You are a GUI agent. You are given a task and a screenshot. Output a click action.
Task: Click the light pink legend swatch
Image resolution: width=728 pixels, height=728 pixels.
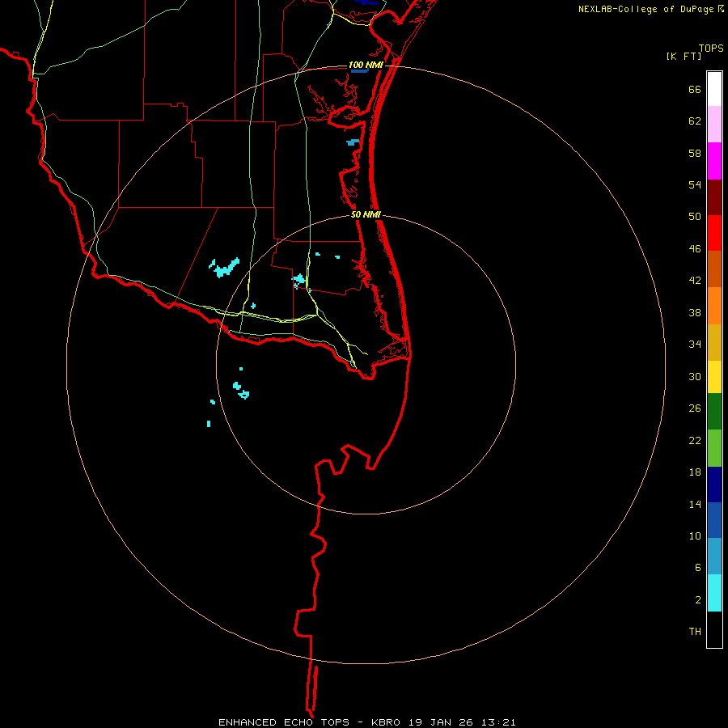pyautogui.click(x=714, y=124)
